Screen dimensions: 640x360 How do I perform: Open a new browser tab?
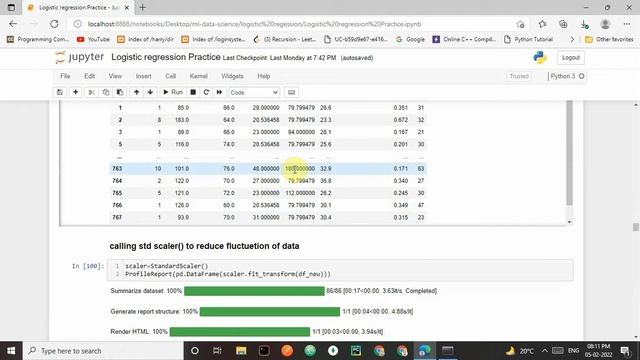pyautogui.click(x=142, y=7)
